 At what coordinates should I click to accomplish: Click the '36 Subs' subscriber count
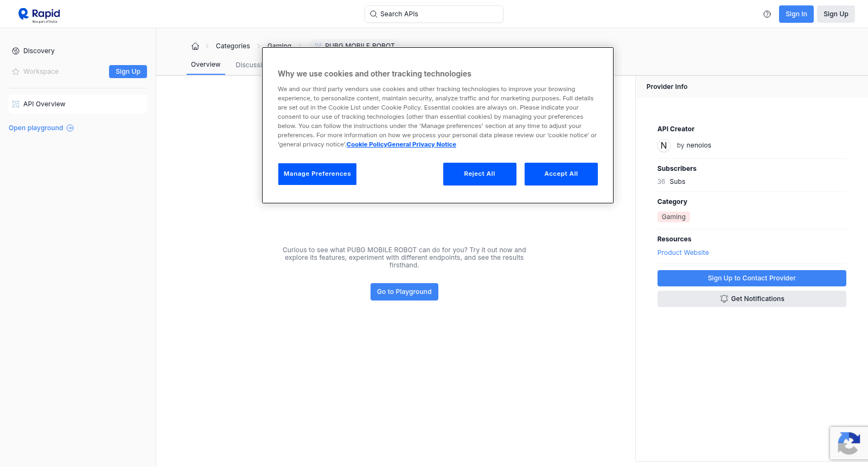(671, 182)
